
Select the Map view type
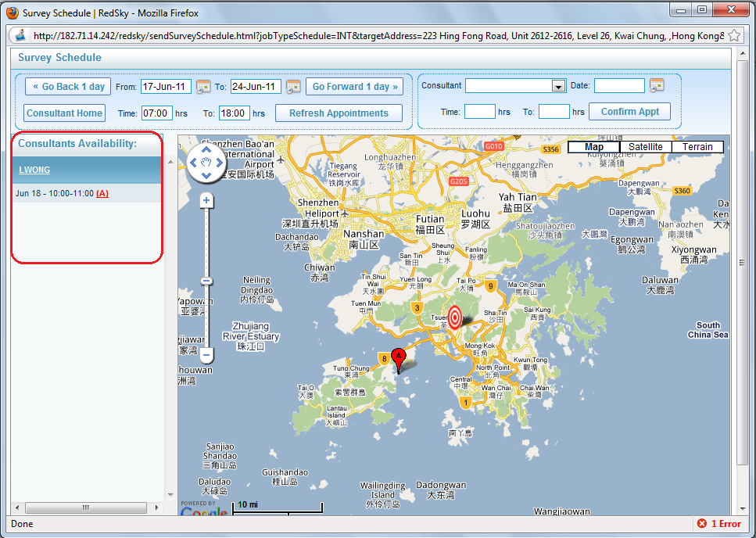click(x=594, y=147)
